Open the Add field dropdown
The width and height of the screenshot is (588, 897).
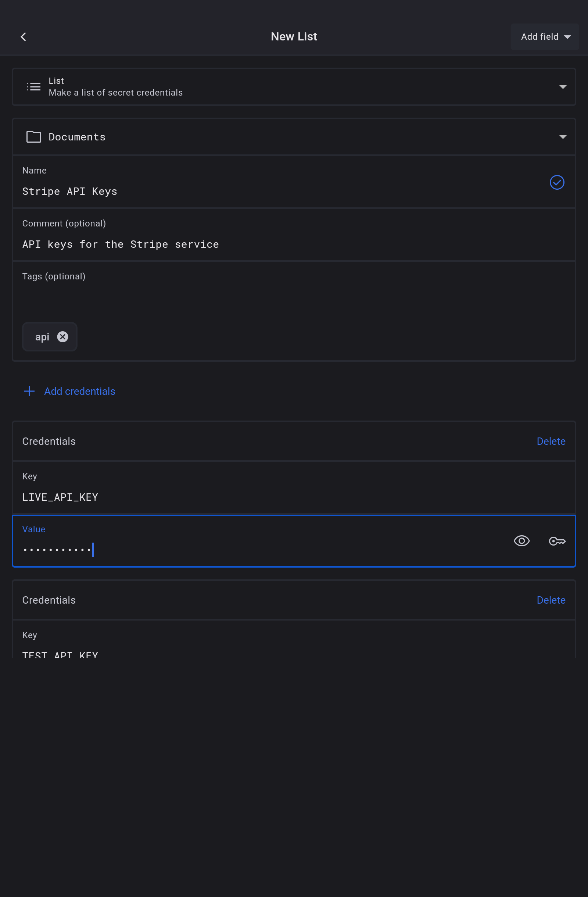544,36
